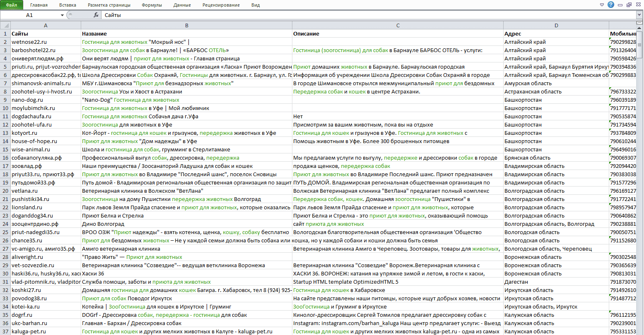
Task: Open the Excel Help question-mark icon
Action: click(x=611, y=5)
